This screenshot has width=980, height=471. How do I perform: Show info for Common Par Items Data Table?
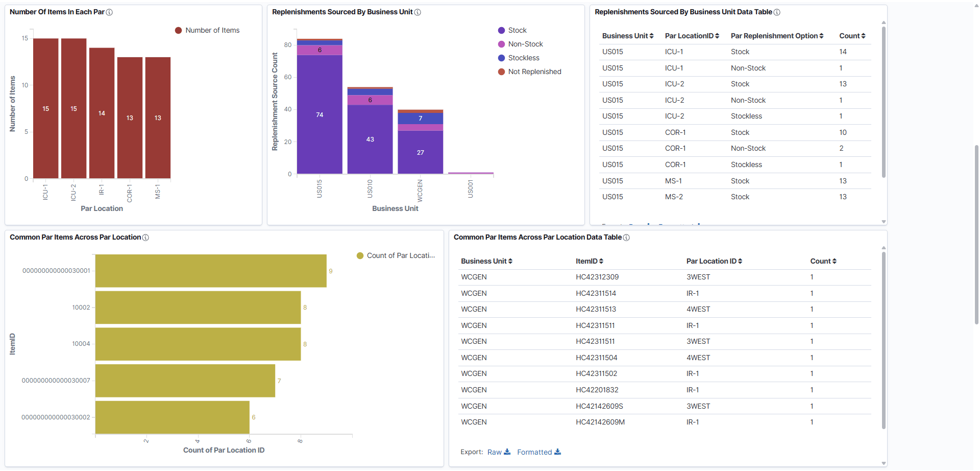[x=626, y=237]
